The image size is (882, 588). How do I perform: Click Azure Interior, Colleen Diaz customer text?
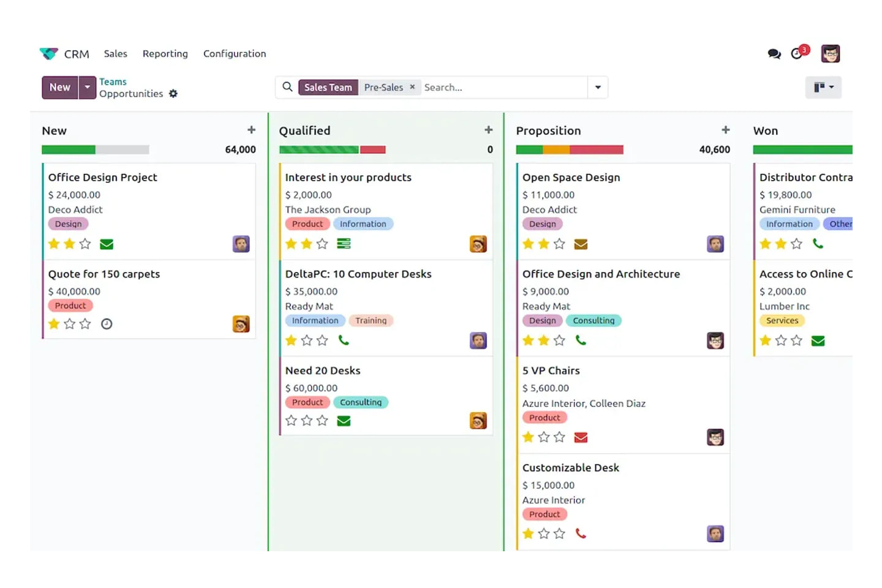584,404
